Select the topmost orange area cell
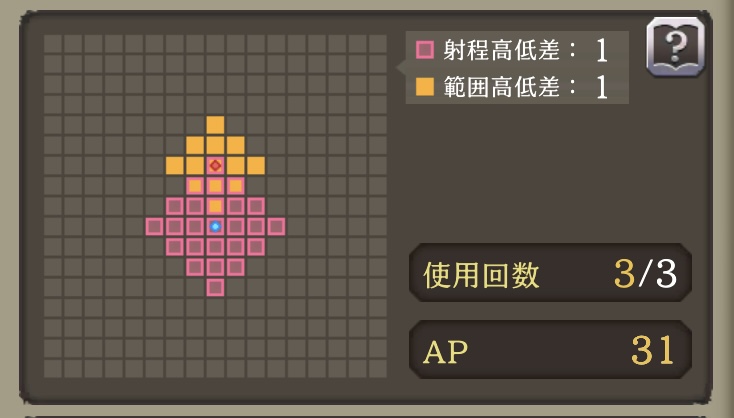Image resolution: width=734 pixels, height=418 pixels. tap(215, 125)
